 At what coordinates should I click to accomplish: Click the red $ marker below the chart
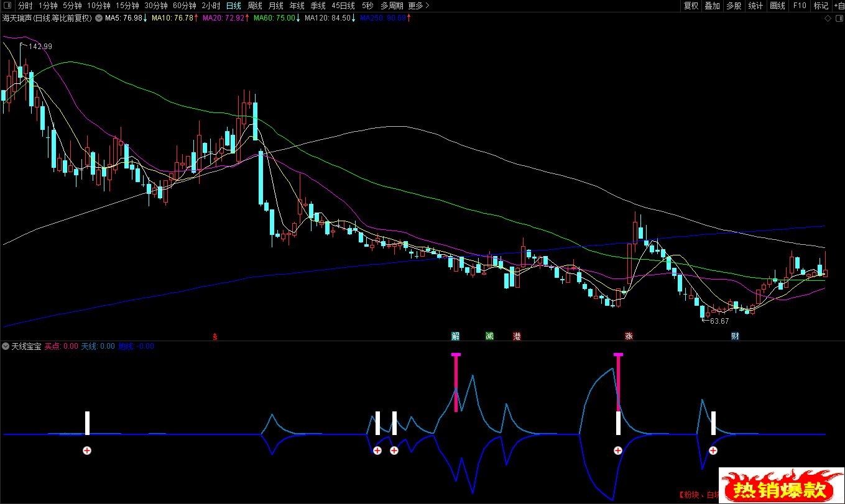(215, 336)
